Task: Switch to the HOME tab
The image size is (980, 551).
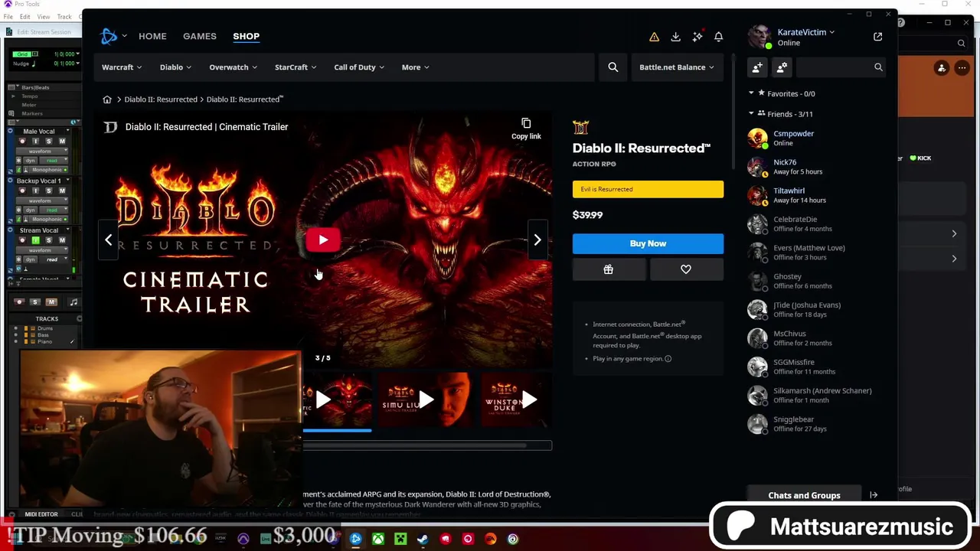Action: pos(152,36)
